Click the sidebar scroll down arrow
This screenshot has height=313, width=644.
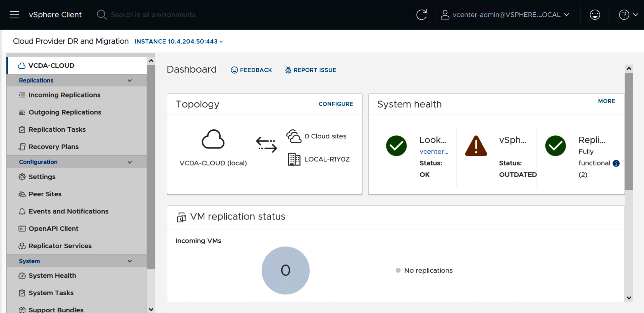tap(151, 309)
